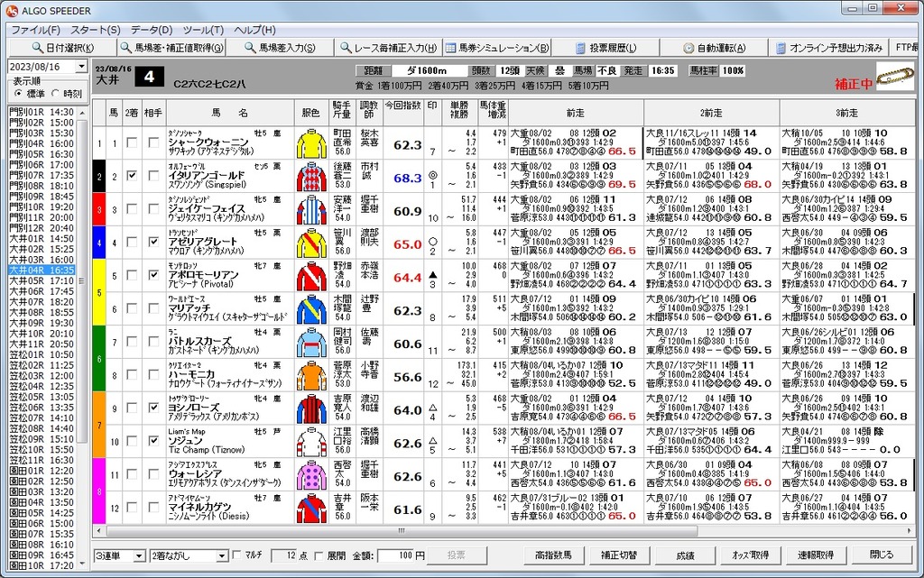This screenshot has height=578, width=924.
Task: Click race list scrollbar up arrow
Action: (82, 112)
